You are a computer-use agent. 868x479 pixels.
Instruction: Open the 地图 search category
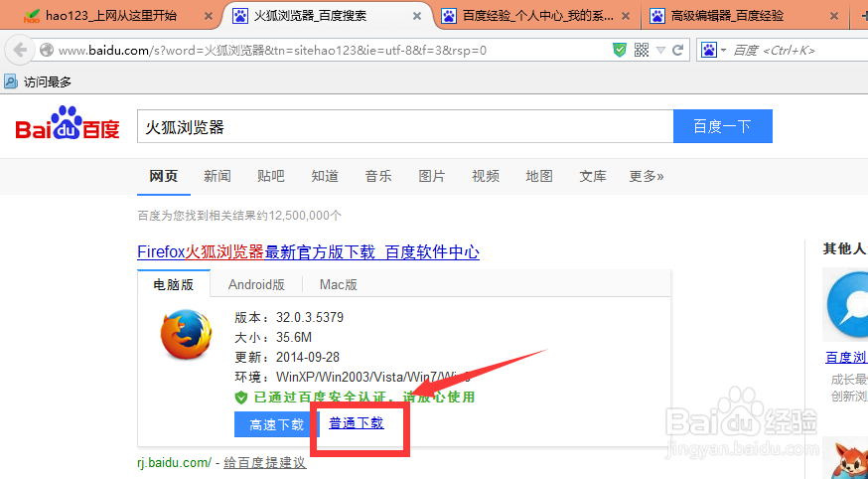click(539, 176)
